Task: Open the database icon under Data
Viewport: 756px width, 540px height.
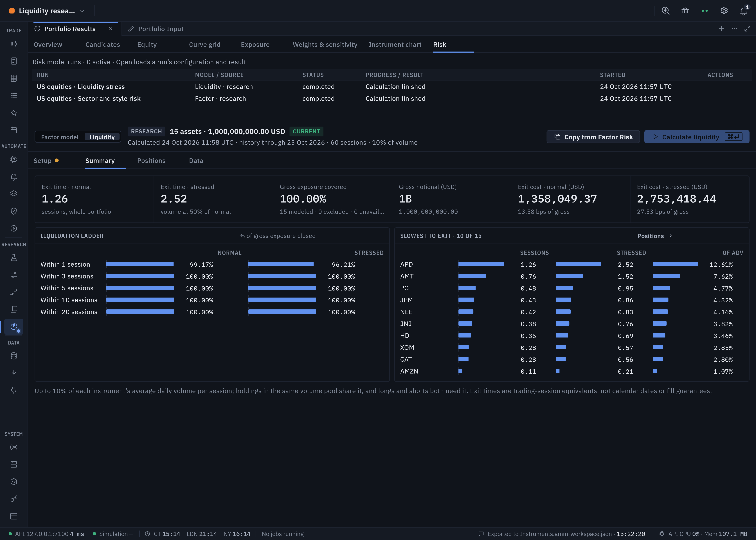Action: 14,356
